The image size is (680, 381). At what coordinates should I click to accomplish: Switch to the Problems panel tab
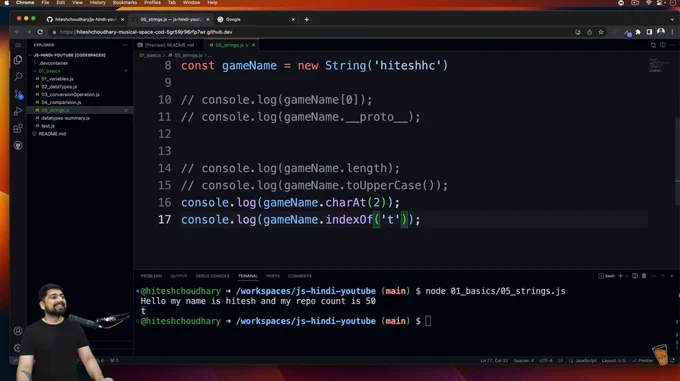point(151,276)
